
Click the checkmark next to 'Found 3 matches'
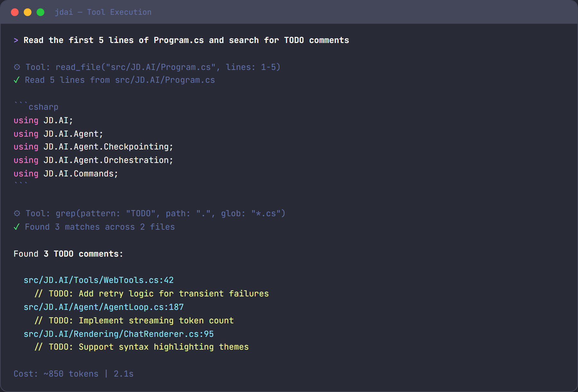17,227
